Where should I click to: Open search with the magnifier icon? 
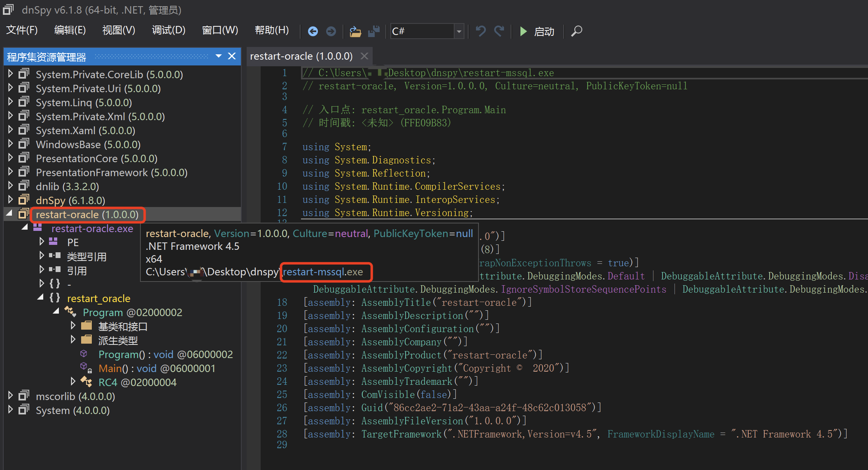click(x=576, y=31)
